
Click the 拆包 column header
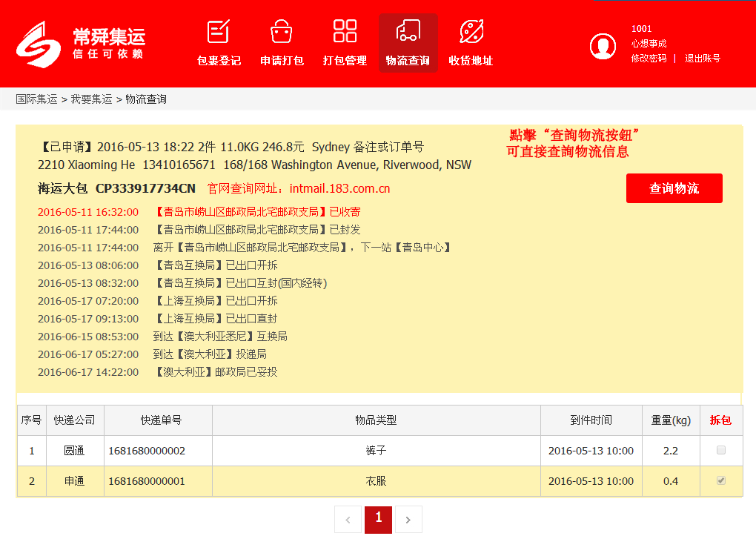(720, 420)
